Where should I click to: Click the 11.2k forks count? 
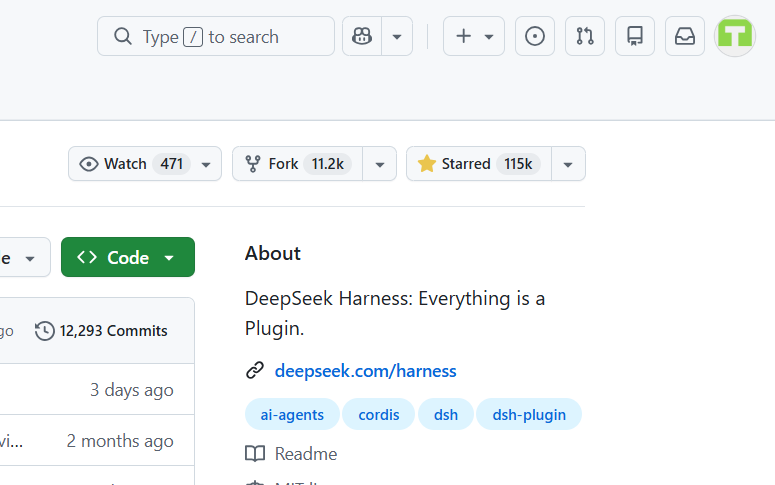(x=328, y=164)
